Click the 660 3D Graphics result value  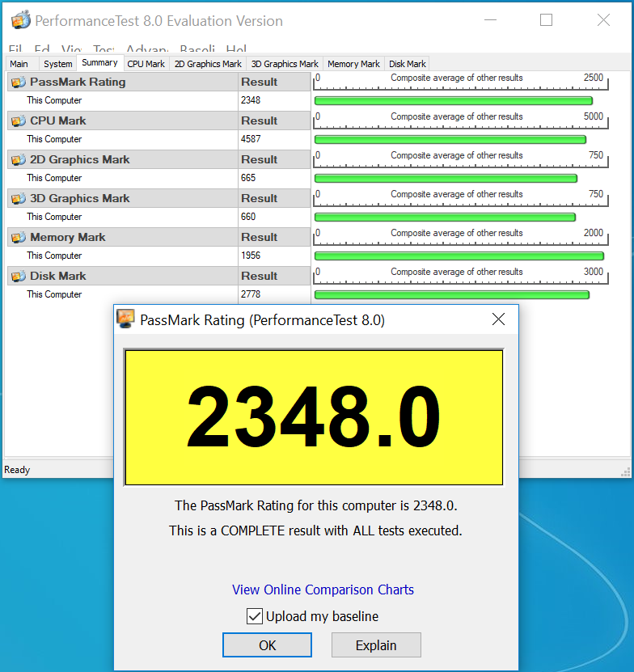(x=248, y=217)
